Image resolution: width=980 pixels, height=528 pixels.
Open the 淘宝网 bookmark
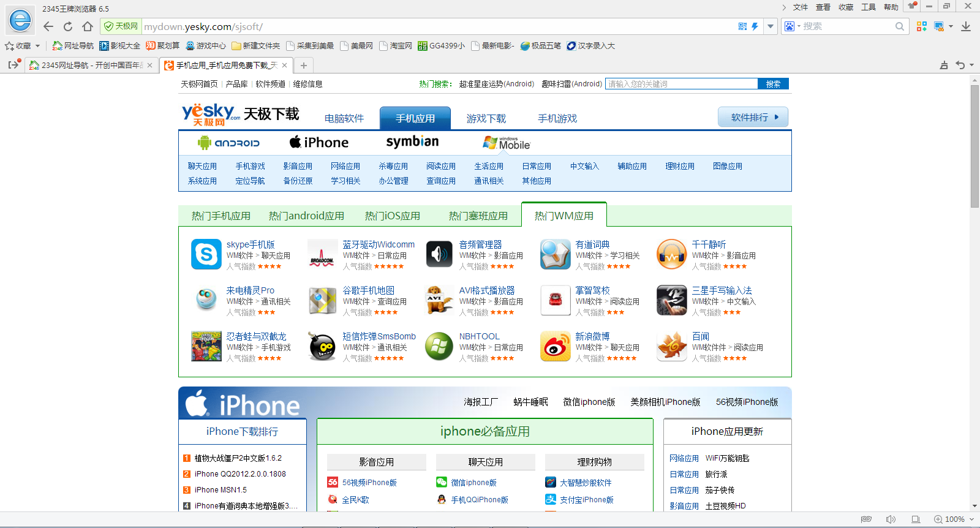coord(395,46)
